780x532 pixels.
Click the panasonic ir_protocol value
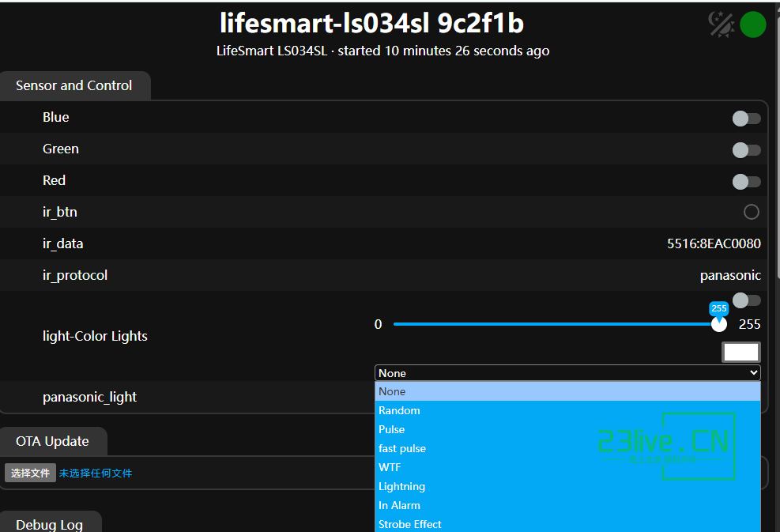point(730,275)
